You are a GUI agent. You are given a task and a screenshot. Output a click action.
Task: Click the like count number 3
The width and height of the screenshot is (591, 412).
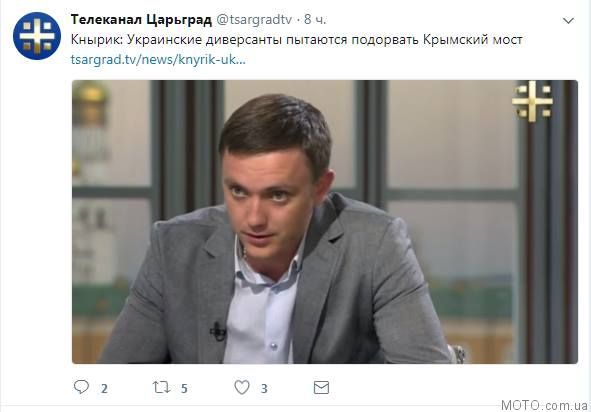coord(264,388)
